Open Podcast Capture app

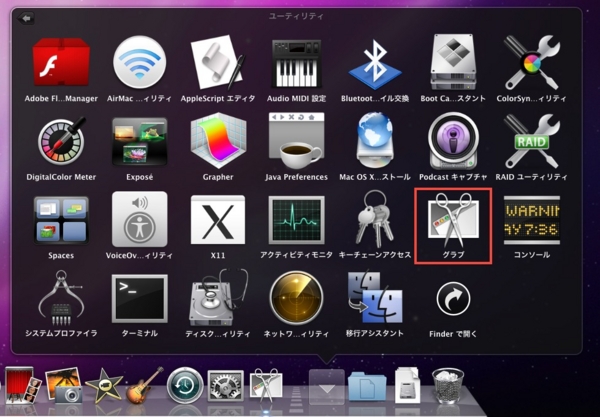coord(453,141)
